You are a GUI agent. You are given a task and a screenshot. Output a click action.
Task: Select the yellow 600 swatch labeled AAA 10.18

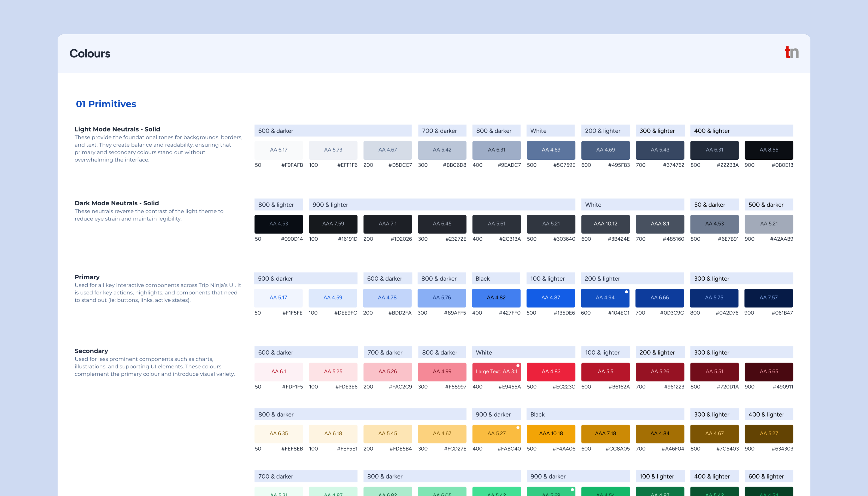coord(551,434)
